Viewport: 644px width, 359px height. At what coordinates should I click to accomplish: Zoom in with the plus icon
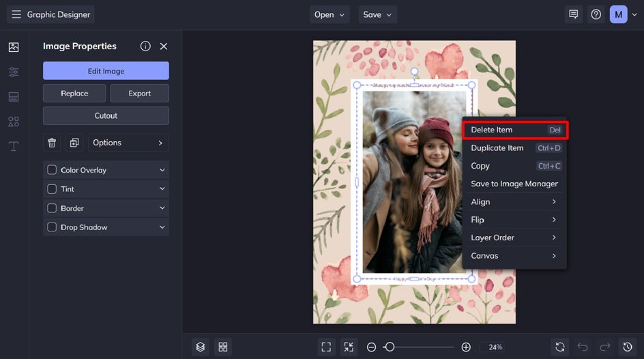coord(466,347)
